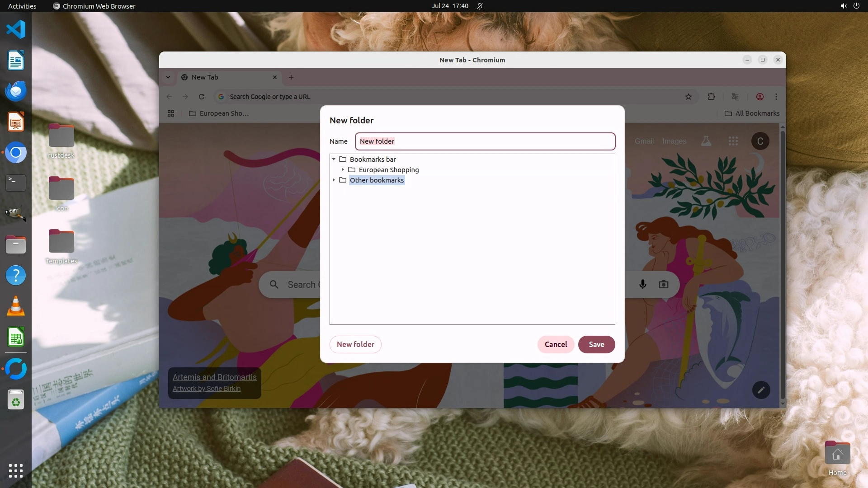The width and height of the screenshot is (868, 488).
Task: Collapse the Bookmarks bar tree node
Action: click(334, 159)
